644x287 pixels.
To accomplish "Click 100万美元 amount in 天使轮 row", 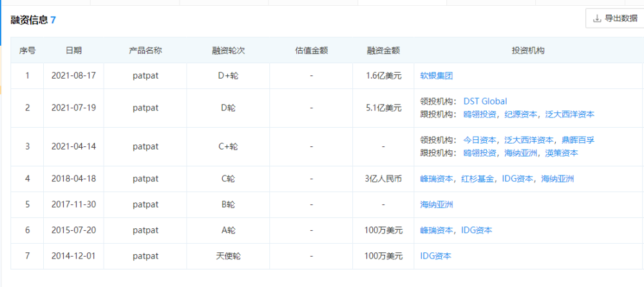I will tap(383, 256).
